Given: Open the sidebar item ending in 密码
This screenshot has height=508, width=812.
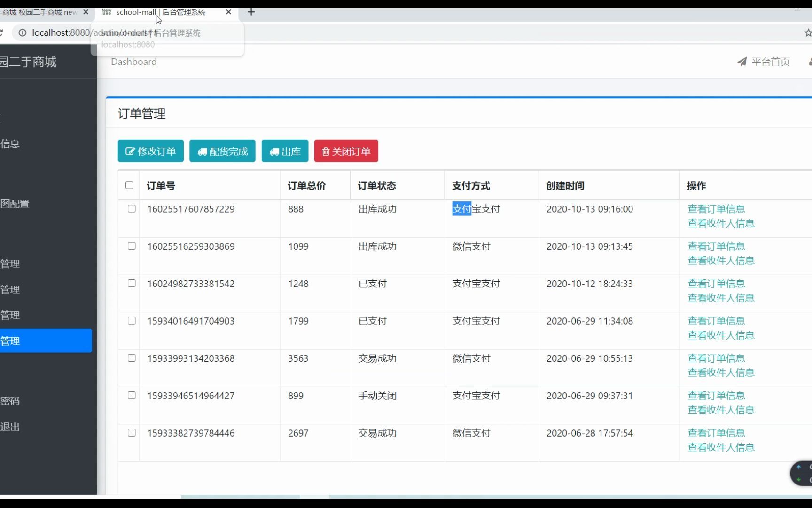Looking at the screenshot, I should 10,401.
